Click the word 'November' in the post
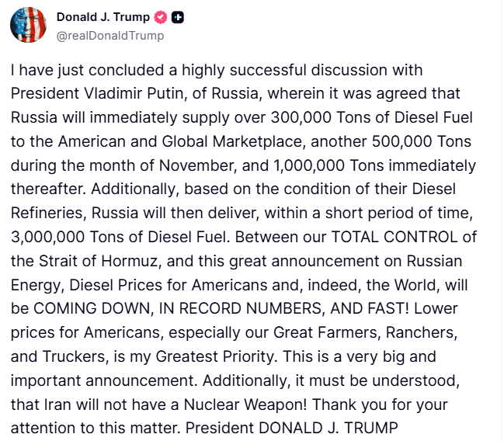504x441 pixels. tap(197, 165)
